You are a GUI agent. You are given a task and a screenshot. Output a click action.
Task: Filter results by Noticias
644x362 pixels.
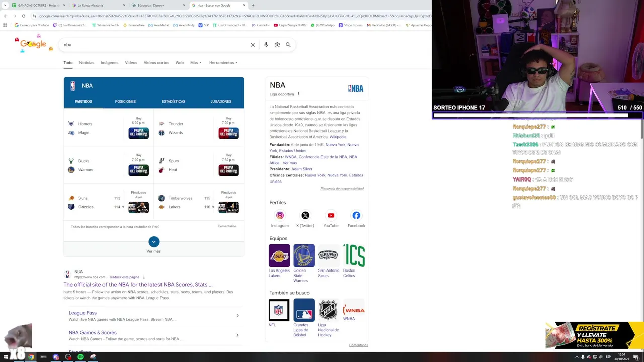click(x=87, y=63)
